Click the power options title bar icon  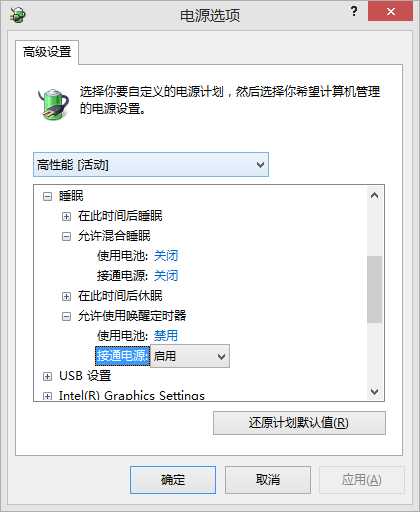coord(17,15)
